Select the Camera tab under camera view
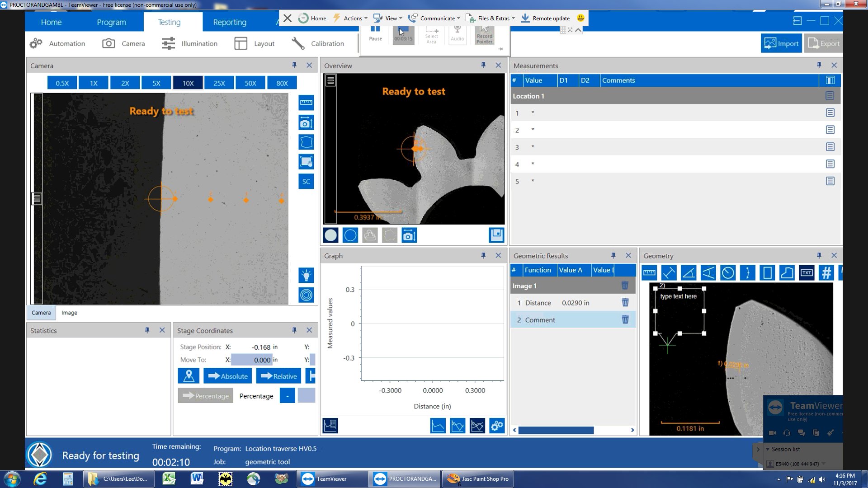This screenshot has width=868, height=488. 41,313
